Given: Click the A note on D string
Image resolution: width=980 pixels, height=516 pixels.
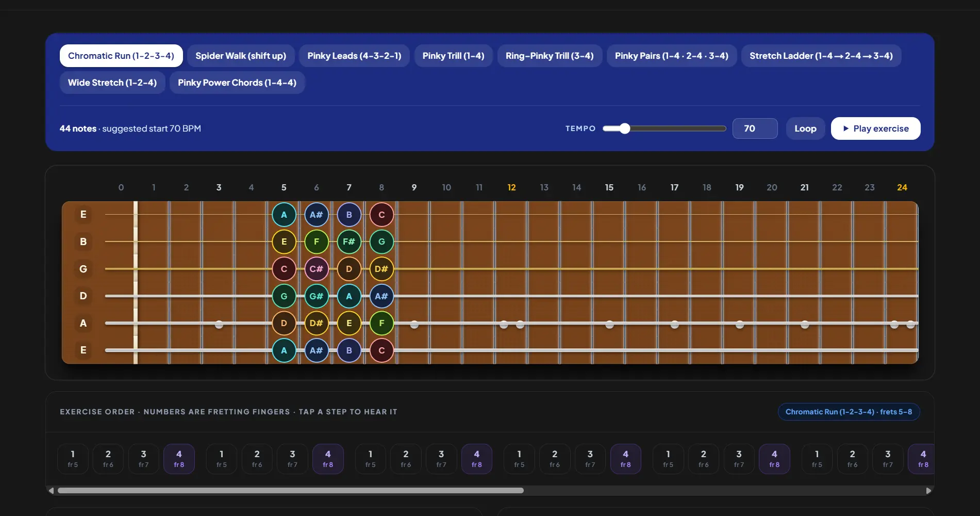Looking at the screenshot, I should pyautogui.click(x=349, y=296).
